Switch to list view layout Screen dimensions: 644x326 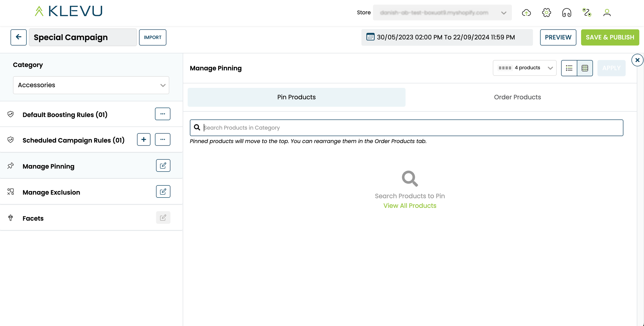coord(569,68)
